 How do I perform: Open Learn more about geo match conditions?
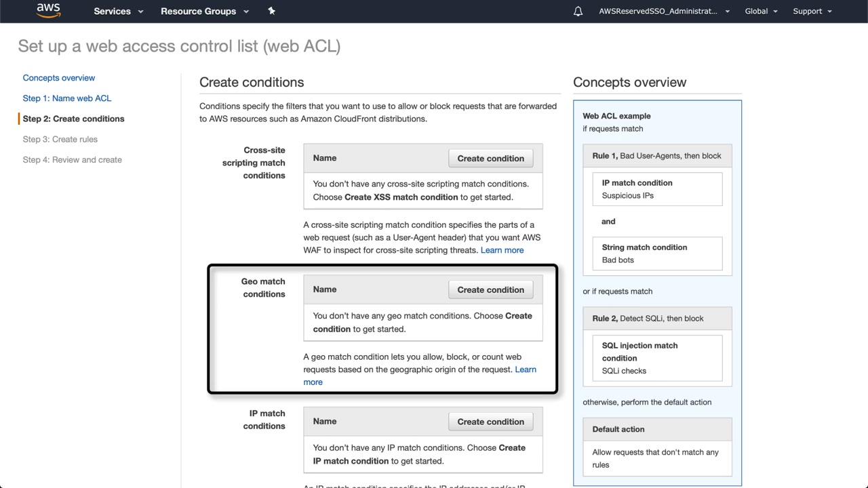(x=525, y=369)
